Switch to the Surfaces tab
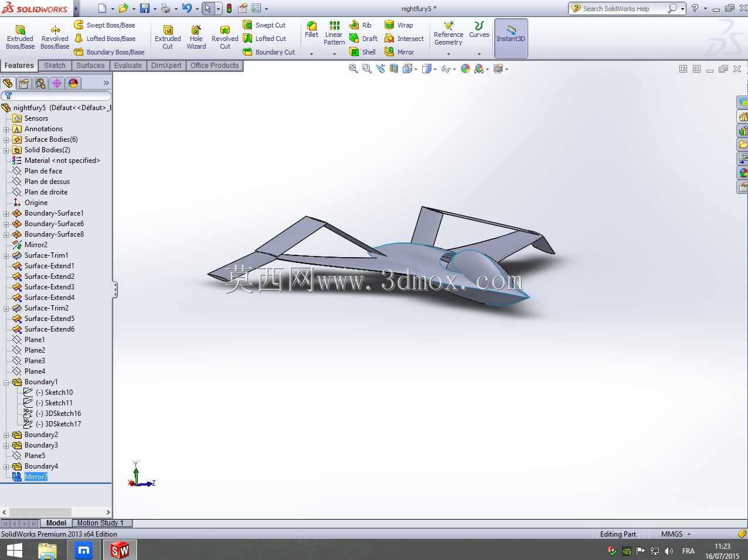Viewport: 748px width, 560px height. pos(90,66)
